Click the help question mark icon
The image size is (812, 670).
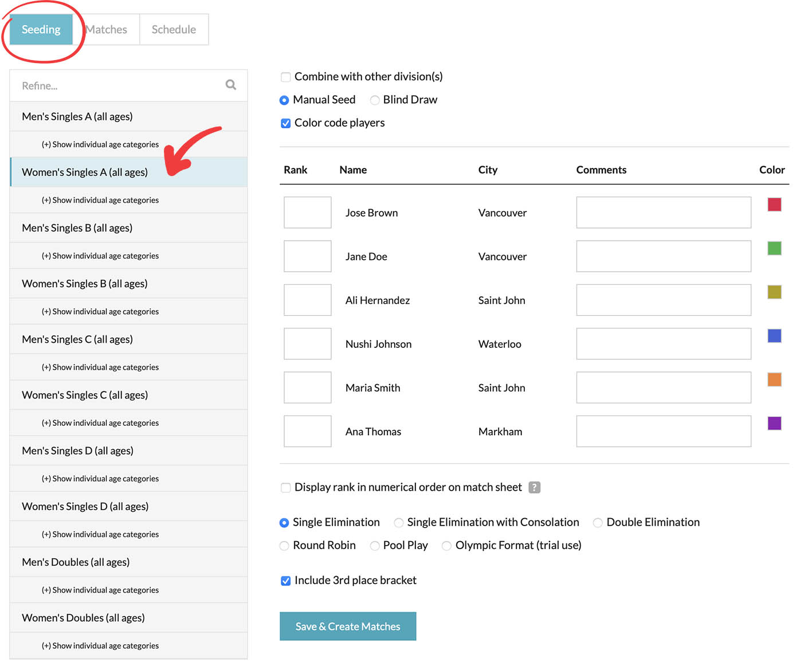coord(534,487)
